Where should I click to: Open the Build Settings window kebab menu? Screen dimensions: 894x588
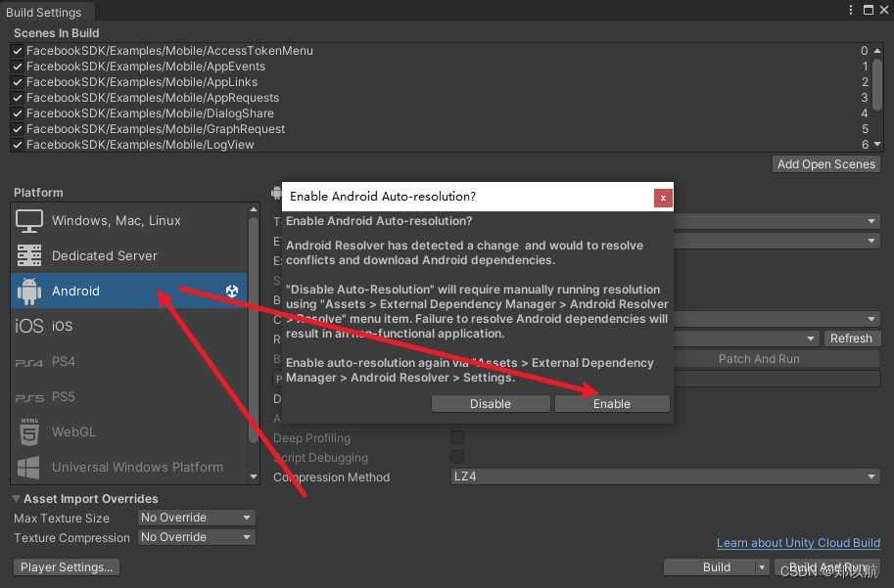pos(851,10)
